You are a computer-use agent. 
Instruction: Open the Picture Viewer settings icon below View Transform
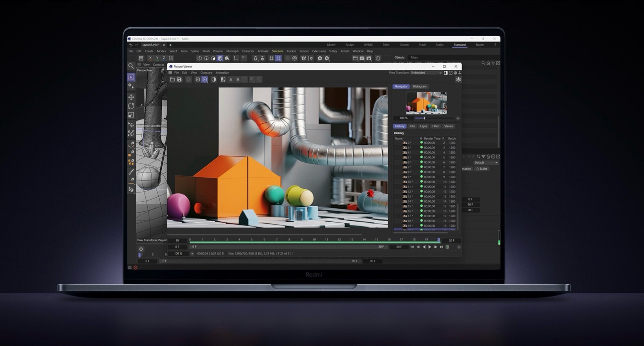click(459, 79)
